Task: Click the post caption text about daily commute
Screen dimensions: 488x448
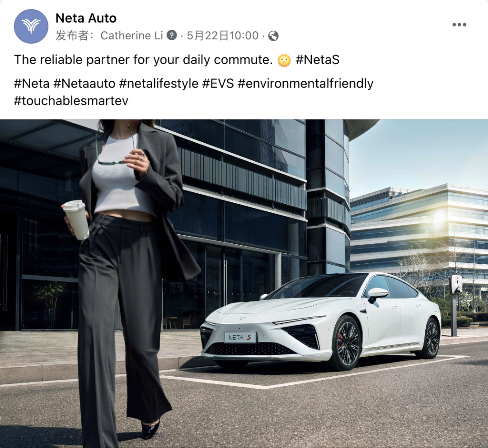Action: coord(143,60)
